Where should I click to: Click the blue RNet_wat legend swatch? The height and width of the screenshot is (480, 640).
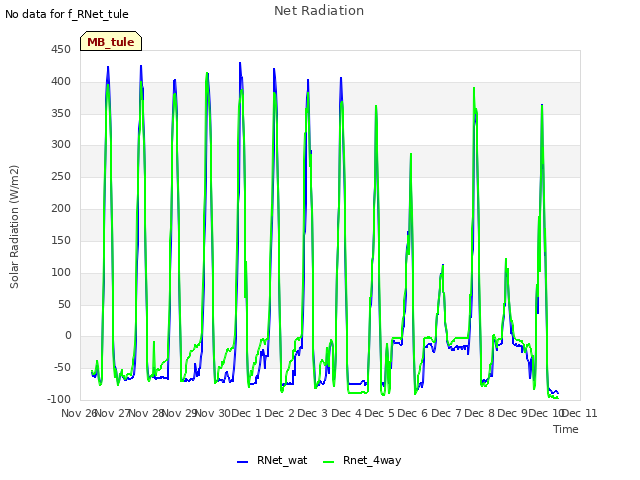tap(242, 462)
